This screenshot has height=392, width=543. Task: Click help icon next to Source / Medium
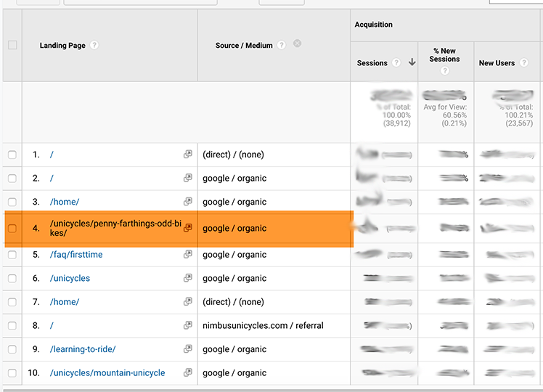tap(282, 45)
